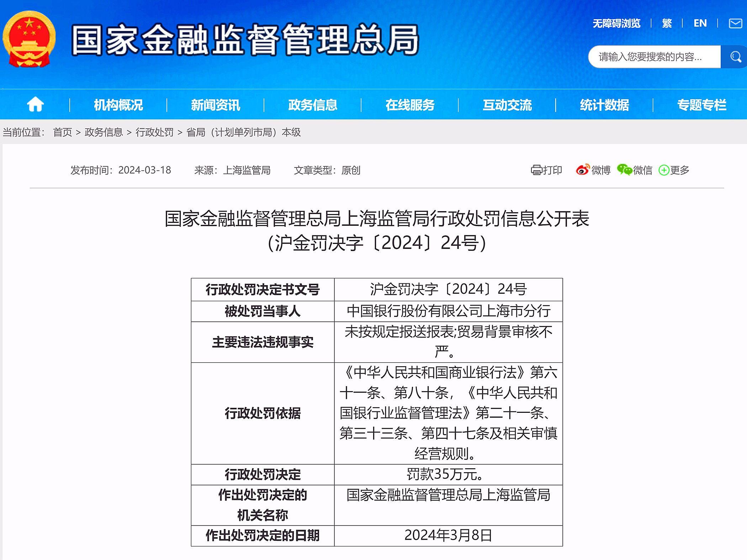Click cell 中国银行股份有限公司上海市分行
Viewport: 747px width, 560px height.
pos(448,311)
